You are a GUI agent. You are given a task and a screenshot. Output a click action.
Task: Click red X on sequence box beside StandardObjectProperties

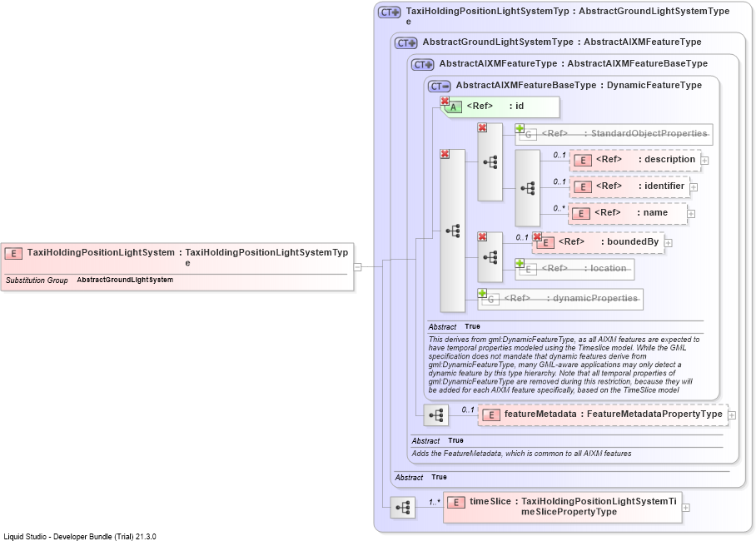coord(482,128)
